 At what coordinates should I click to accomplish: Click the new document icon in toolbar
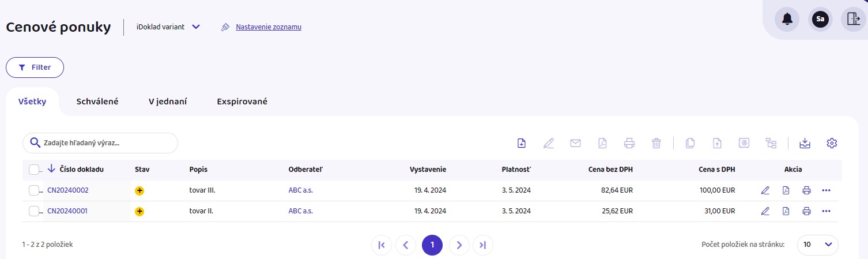click(x=521, y=143)
